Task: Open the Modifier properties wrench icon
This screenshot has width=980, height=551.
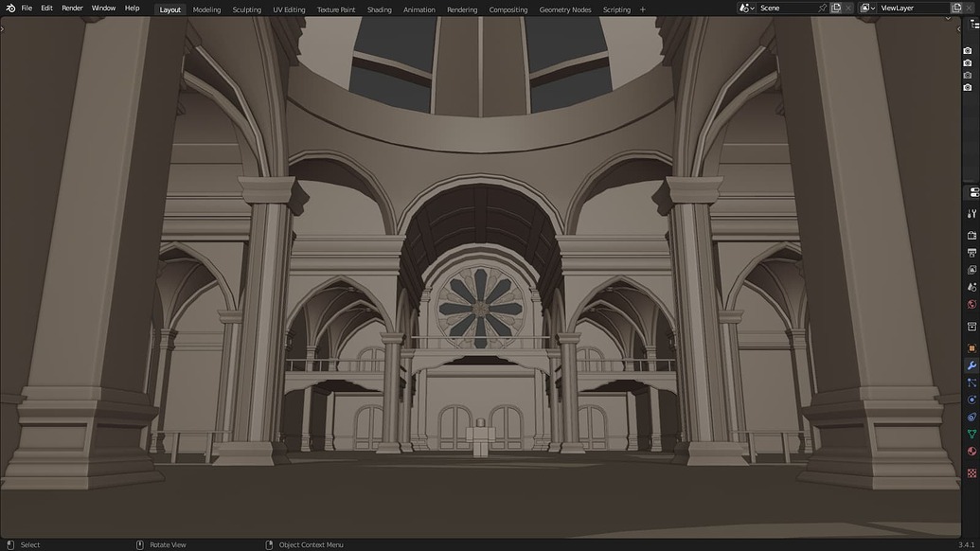Action: [x=971, y=365]
